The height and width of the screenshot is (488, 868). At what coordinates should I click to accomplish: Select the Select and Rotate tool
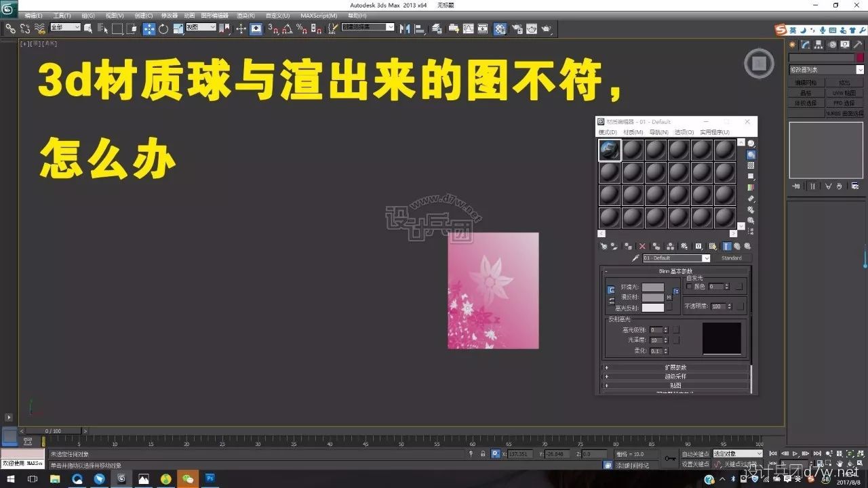click(x=163, y=28)
